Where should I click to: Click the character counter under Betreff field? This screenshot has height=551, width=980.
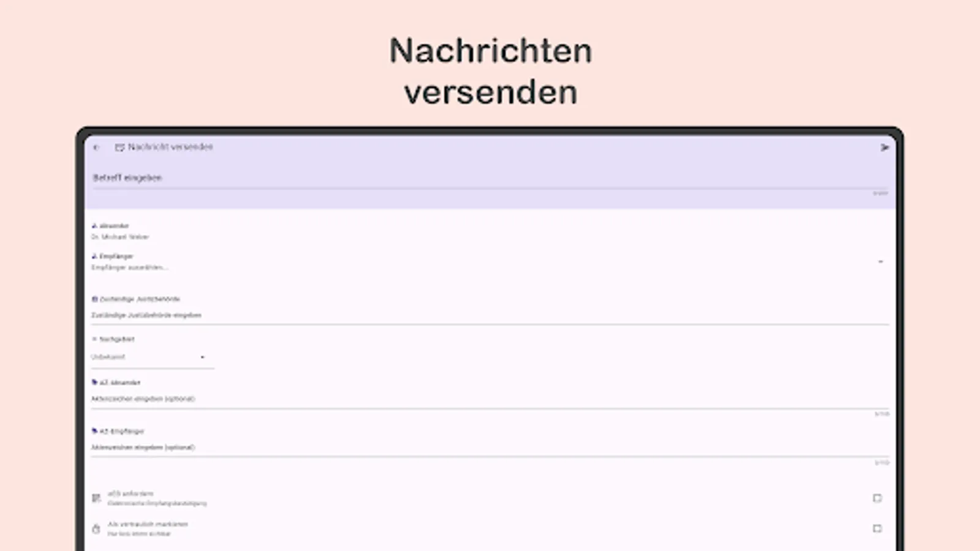880,195
